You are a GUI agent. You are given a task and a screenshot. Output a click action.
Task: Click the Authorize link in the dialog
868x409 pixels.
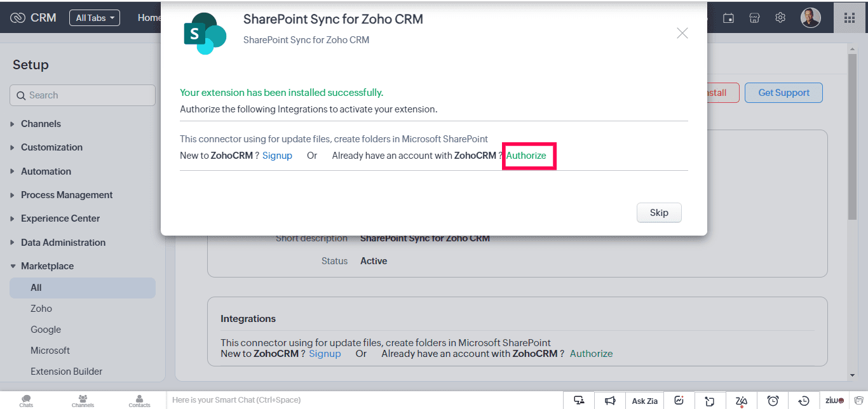point(526,156)
